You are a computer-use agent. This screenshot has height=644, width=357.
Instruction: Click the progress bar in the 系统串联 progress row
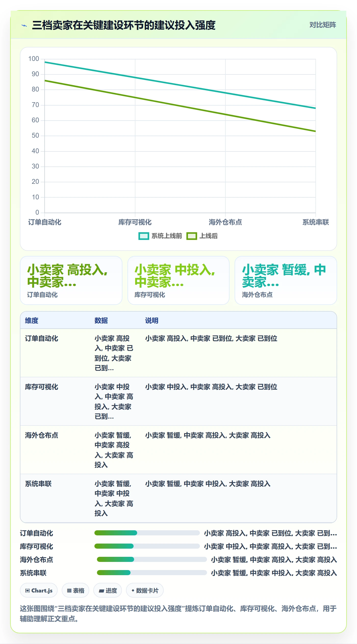[152, 573]
